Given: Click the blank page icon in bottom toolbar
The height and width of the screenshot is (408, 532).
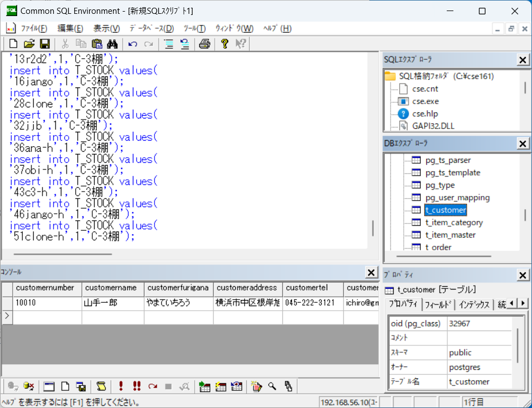Looking at the screenshot, I should (65, 386).
